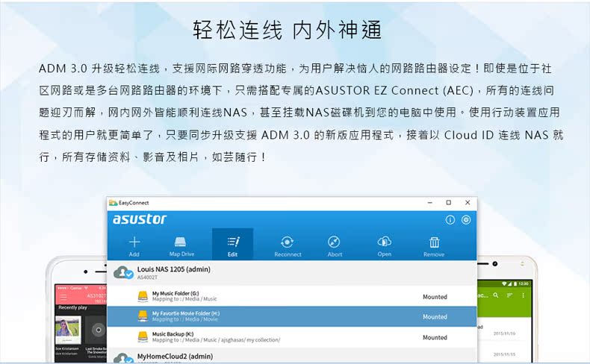Maximize the EasyConnect window

click(x=449, y=202)
